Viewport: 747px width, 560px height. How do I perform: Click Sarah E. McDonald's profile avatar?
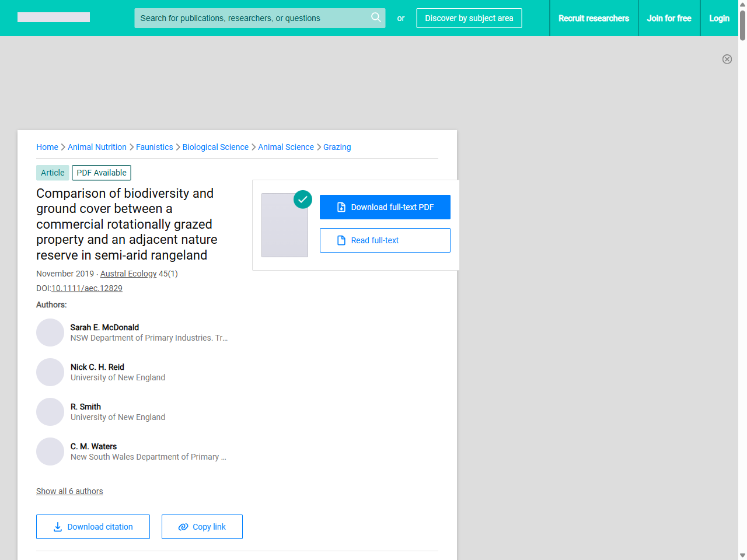click(x=50, y=332)
